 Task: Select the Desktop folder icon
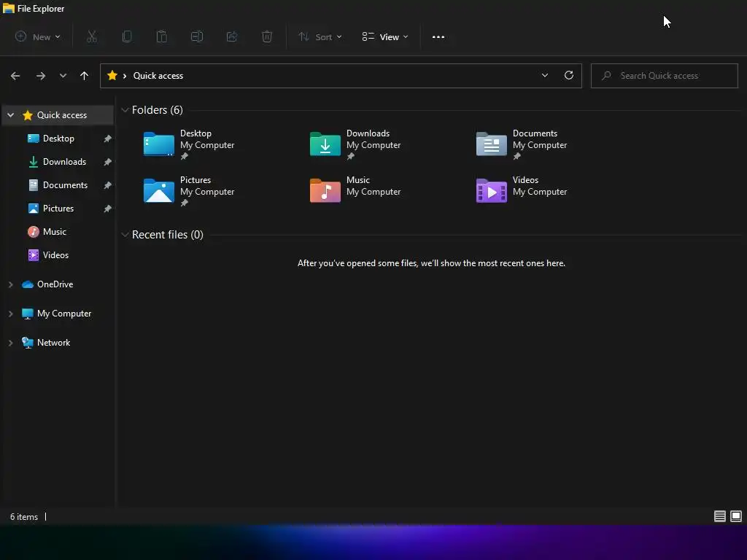pyautogui.click(x=158, y=144)
